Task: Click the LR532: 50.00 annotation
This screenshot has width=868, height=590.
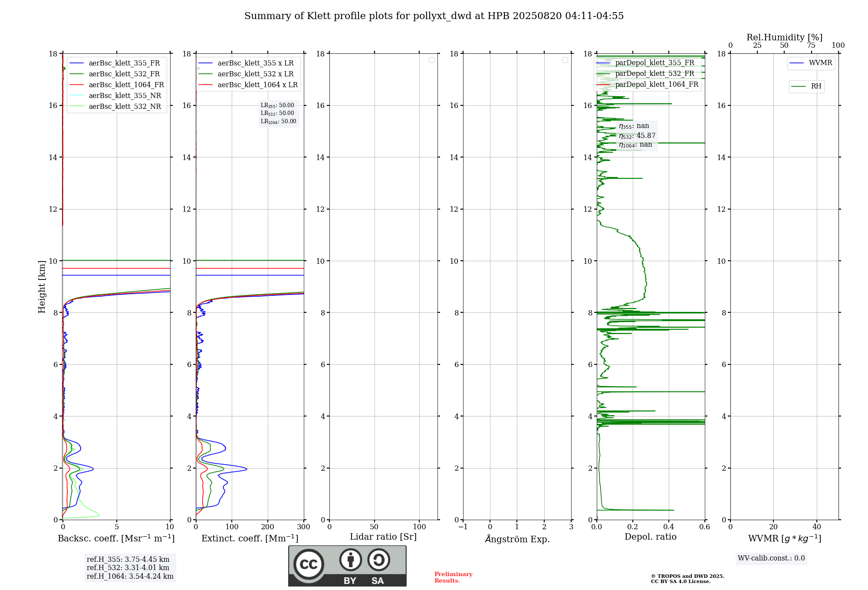Action: tap(277, 113)
